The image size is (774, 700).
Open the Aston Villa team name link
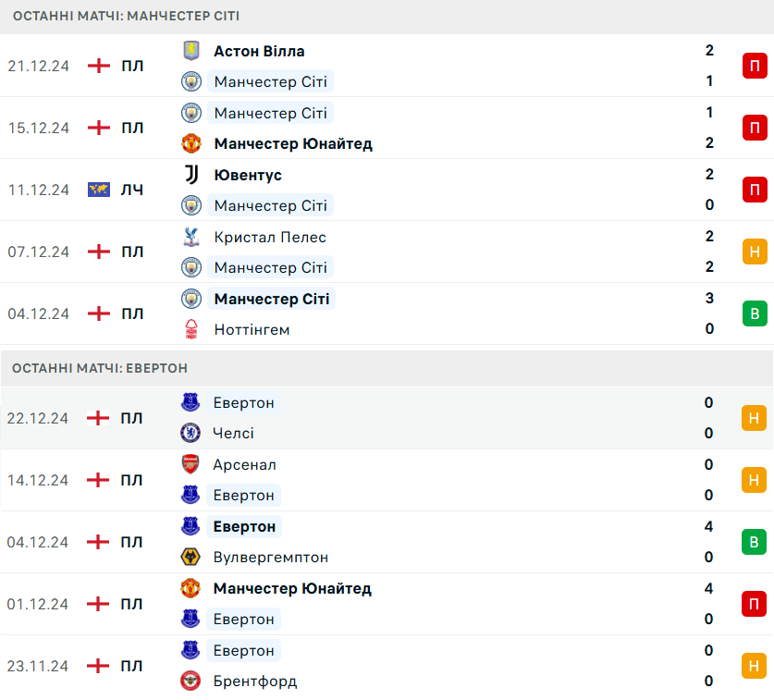point(259,51)
